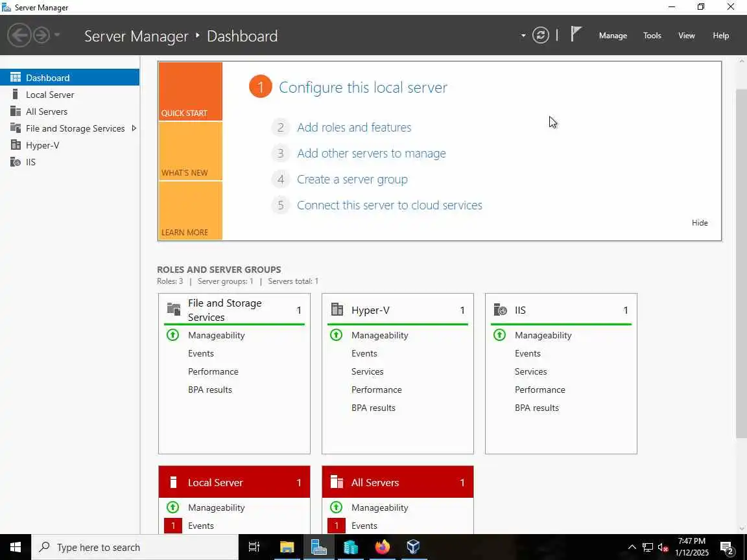The height and width of the screenshot is (560, 747).
Task: Click Manageability icon in File and Storage tile
Action: pos(173,334)
